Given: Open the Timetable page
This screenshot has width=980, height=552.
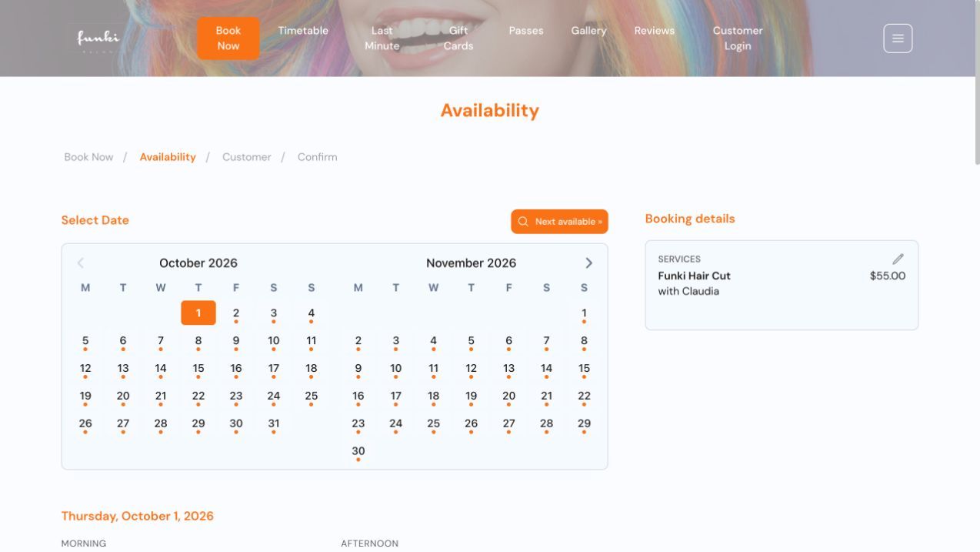Looking at the screenshot, I should click(x=303, y=31).
